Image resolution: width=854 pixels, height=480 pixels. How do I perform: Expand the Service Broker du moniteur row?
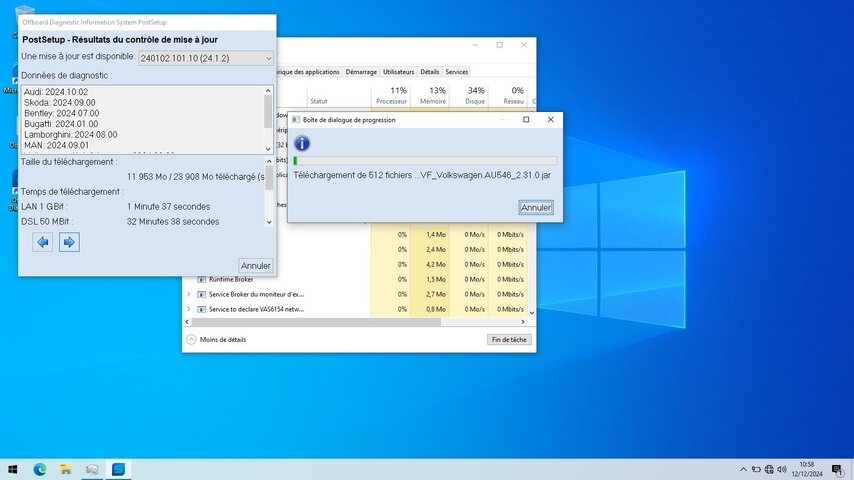tap(189, 294)
